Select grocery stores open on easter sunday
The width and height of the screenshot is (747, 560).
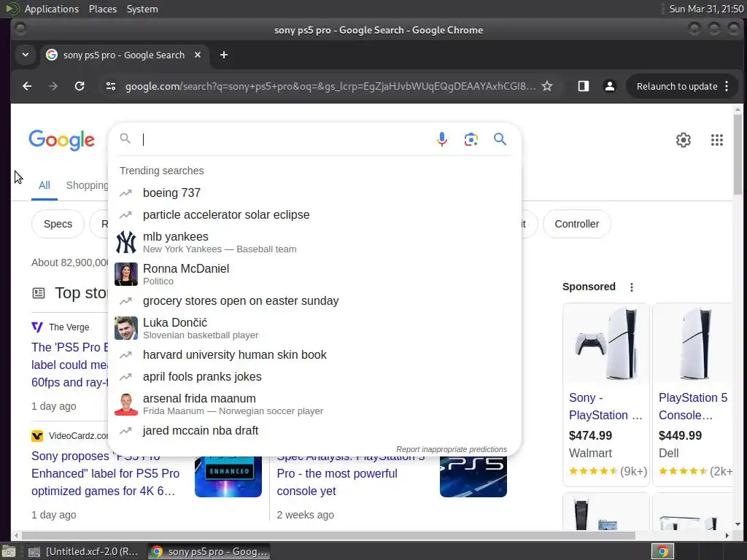pos(314,301)
